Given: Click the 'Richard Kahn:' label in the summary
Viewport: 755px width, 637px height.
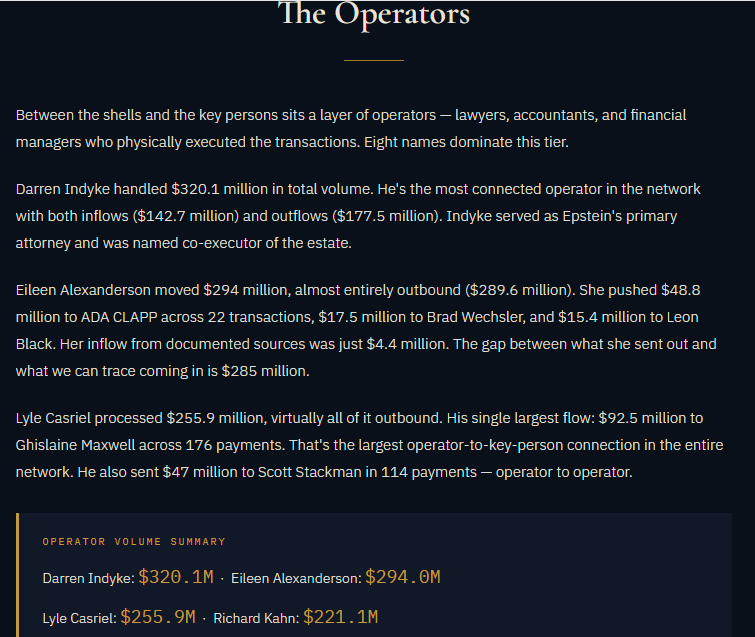Looking at the screenshot, I should click(256, 618).
